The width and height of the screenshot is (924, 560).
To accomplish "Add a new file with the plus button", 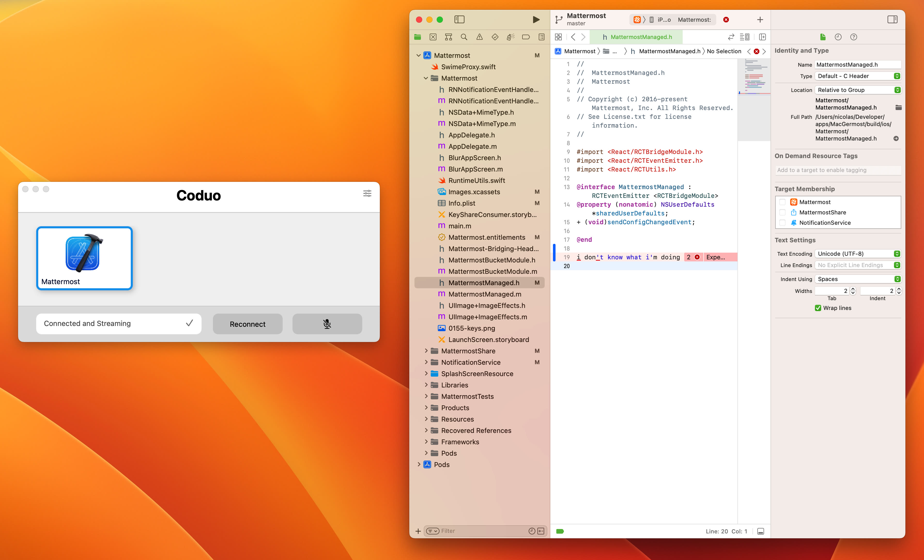I will click(418, 531).
